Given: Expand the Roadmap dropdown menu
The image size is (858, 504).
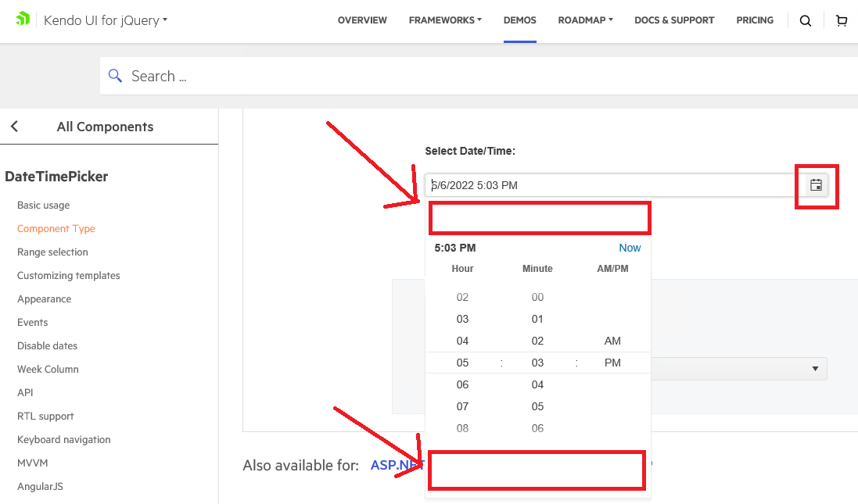Looking at the screenshot, I should [585, 20].
